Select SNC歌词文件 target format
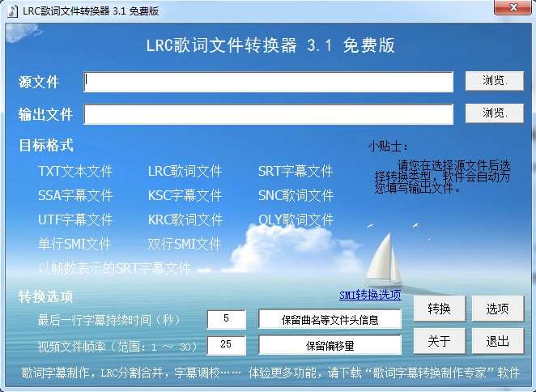Image resolution: width=536 pixels, height=392 pixels. coord(296,195)
